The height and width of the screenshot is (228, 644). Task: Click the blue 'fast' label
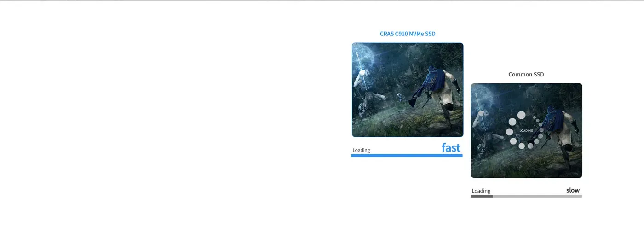pyautogui.click(x=451, y=147)
